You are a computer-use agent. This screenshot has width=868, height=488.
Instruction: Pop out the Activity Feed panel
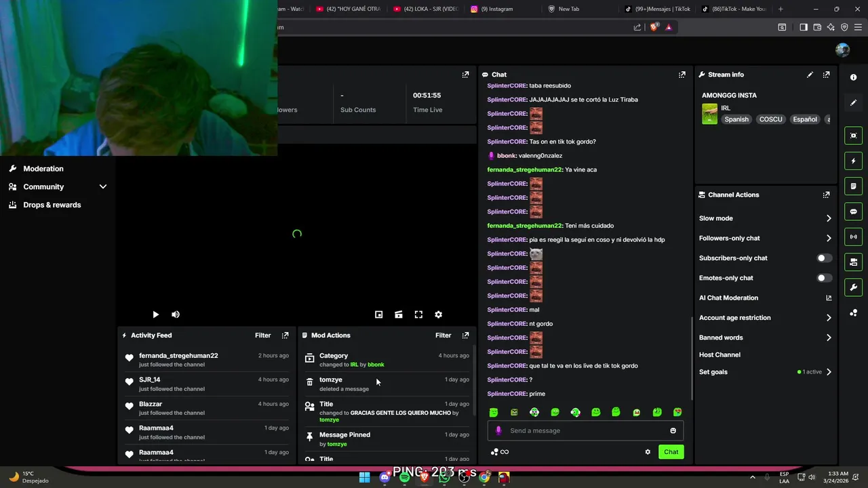pyautogui.click(x=285, y=335)
